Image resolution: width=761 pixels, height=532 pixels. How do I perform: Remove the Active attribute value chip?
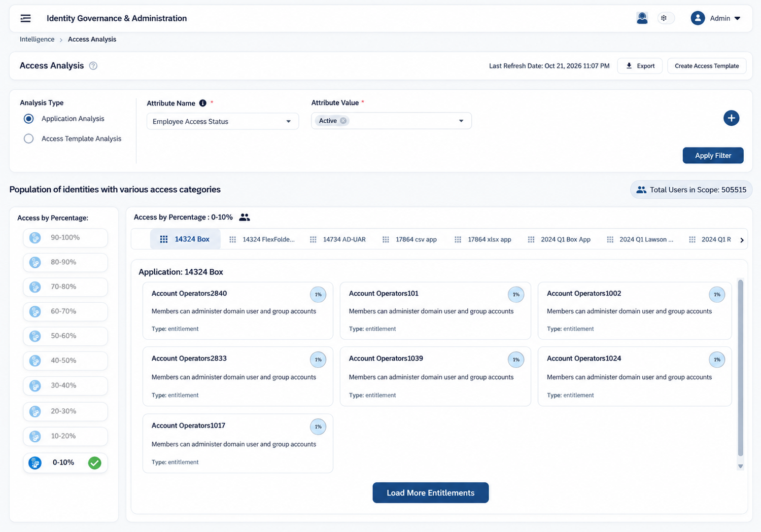point(343,121)
